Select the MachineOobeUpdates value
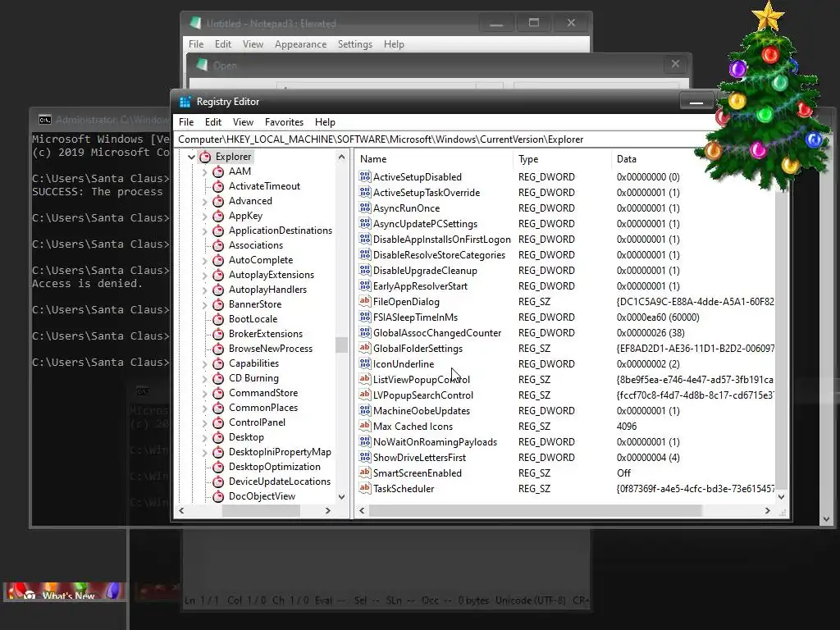840x630 pixels. point(422,411)
